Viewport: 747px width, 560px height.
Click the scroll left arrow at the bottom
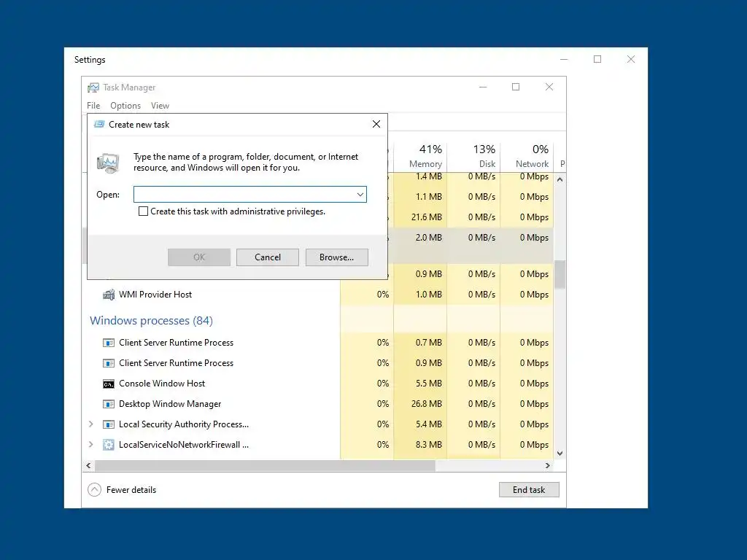click(88, 465)
